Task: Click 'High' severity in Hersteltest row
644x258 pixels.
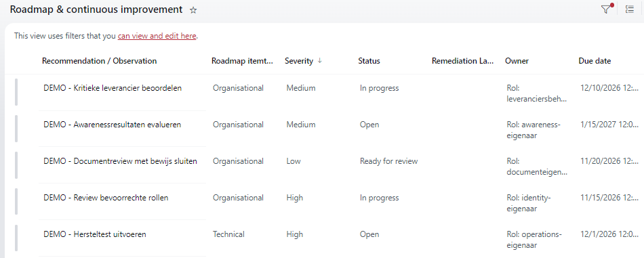Action: [295, 234]
